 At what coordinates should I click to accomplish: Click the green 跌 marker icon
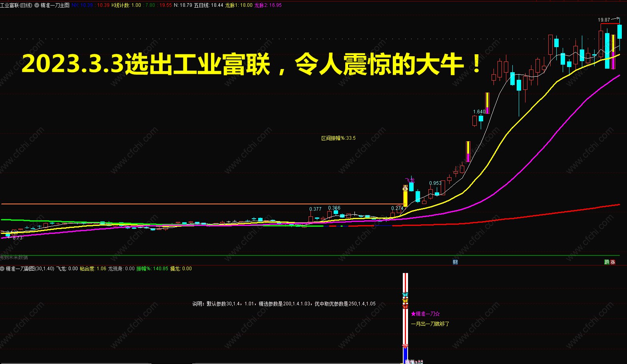tap(607, 262)
